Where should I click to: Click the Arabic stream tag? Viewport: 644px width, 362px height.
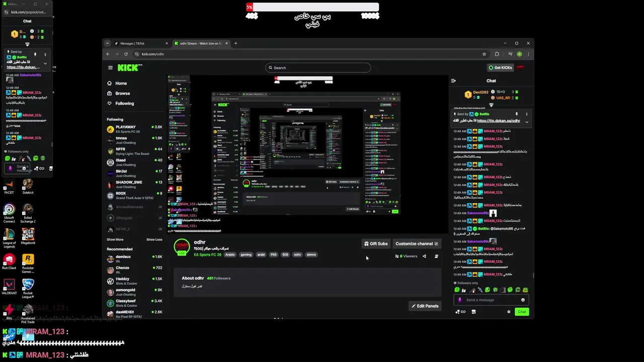[230, 255]
